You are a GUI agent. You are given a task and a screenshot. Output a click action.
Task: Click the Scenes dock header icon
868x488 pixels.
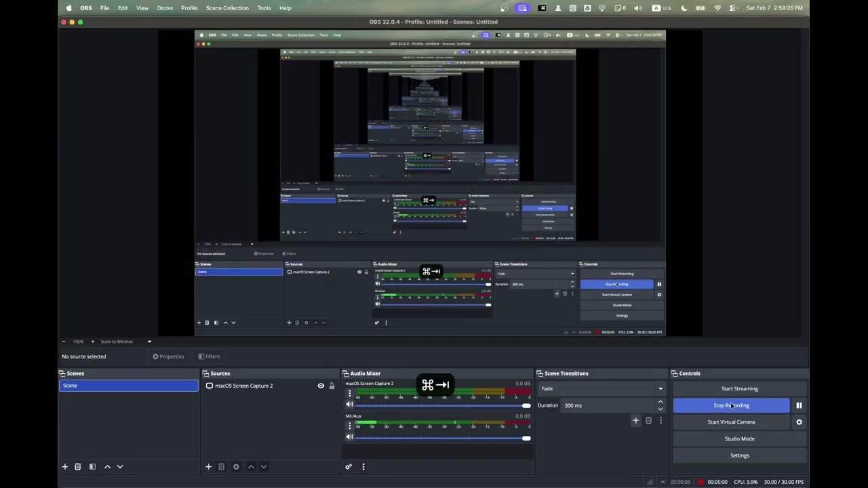62,373
